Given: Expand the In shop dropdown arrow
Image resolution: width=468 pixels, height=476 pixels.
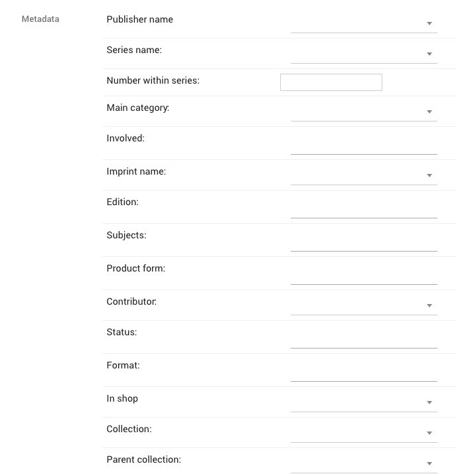Looking at the screenshot, I should (x=429, y=403).
